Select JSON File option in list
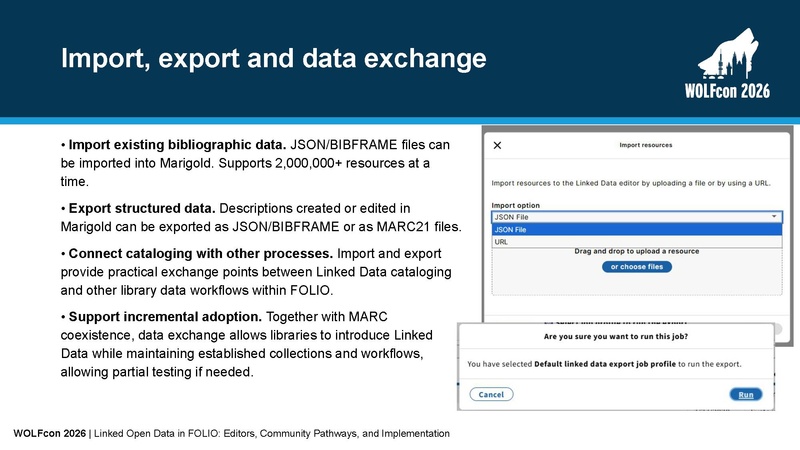The height and width of the screenshot is (450, 800). pos(637,230)
